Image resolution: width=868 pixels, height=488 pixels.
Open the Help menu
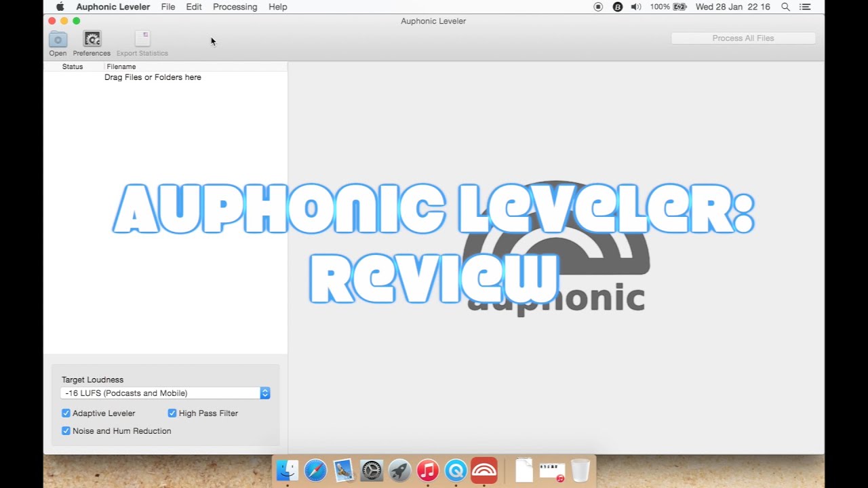click(x=278, y=7)
